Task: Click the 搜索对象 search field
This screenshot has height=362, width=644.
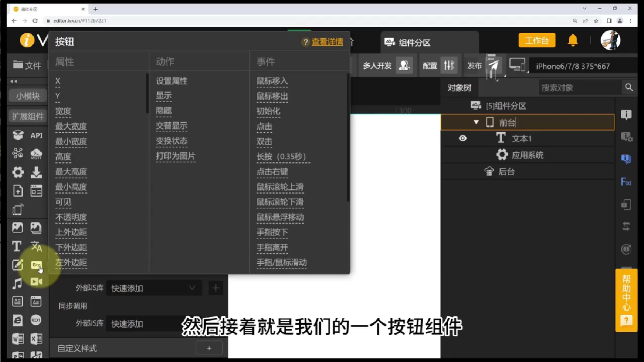Action: 580,88
